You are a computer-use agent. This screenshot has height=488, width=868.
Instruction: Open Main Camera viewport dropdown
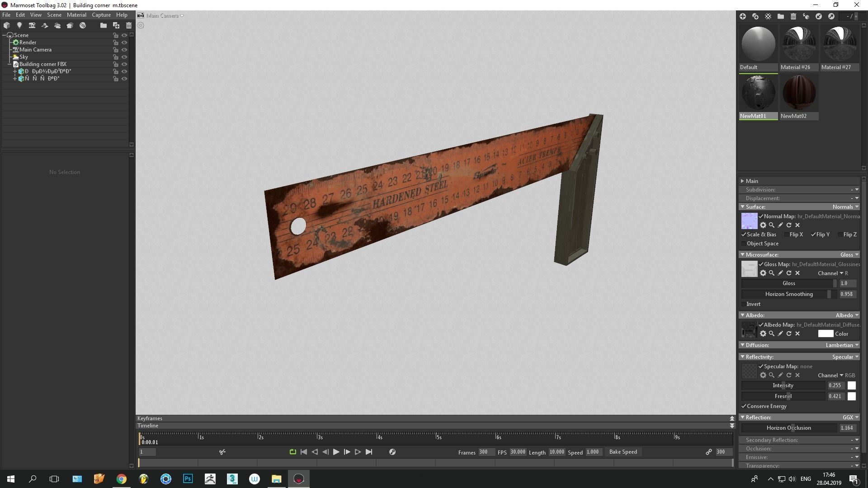(x=165, y=15)
